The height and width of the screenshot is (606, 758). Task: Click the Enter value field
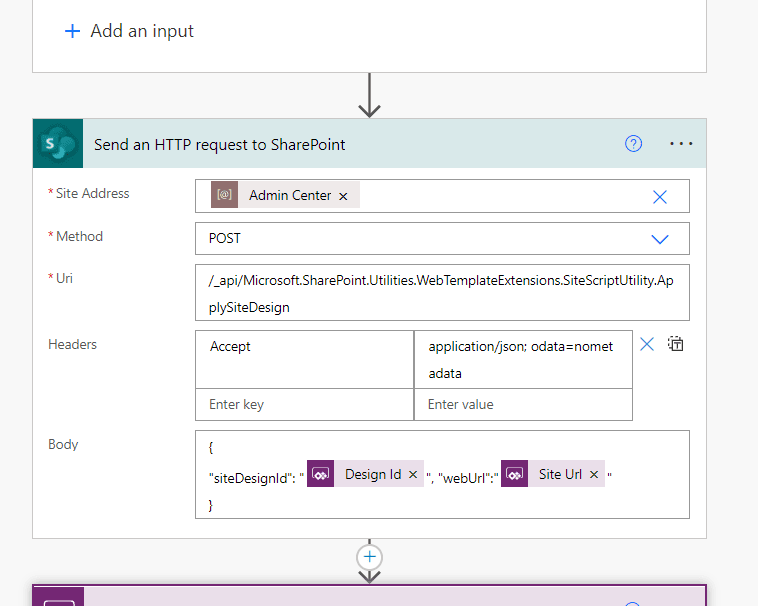pos(523,404)
